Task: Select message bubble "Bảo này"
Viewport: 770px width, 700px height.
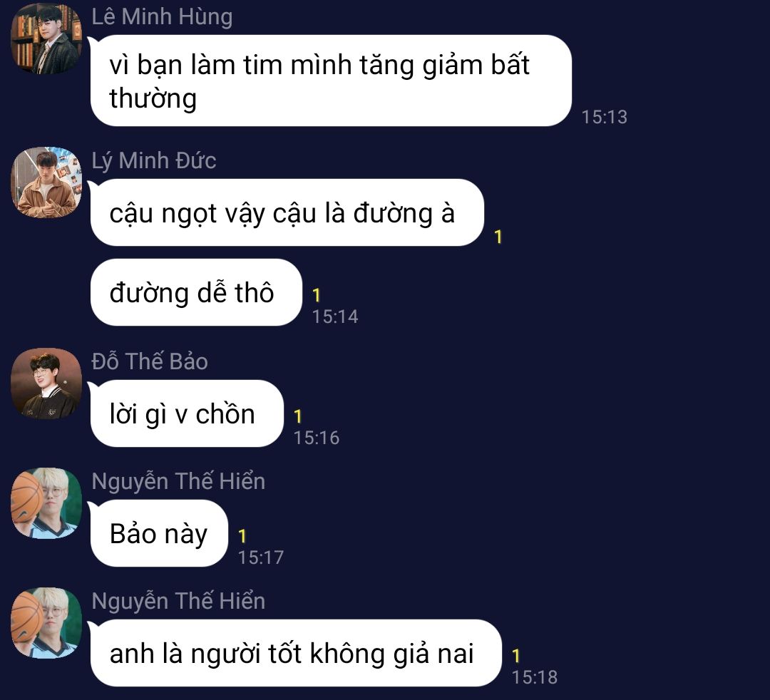Action: [158, 533]
